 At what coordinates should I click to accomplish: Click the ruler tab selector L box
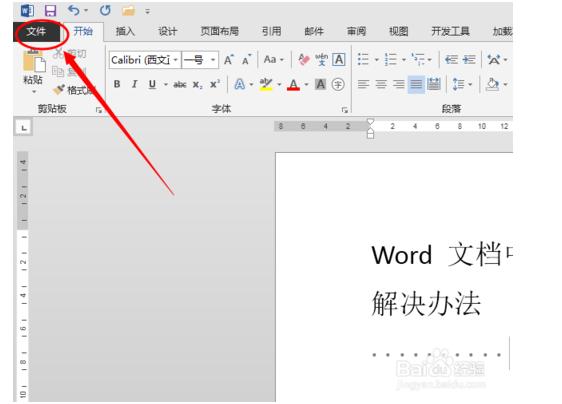(x=24, y=127)
